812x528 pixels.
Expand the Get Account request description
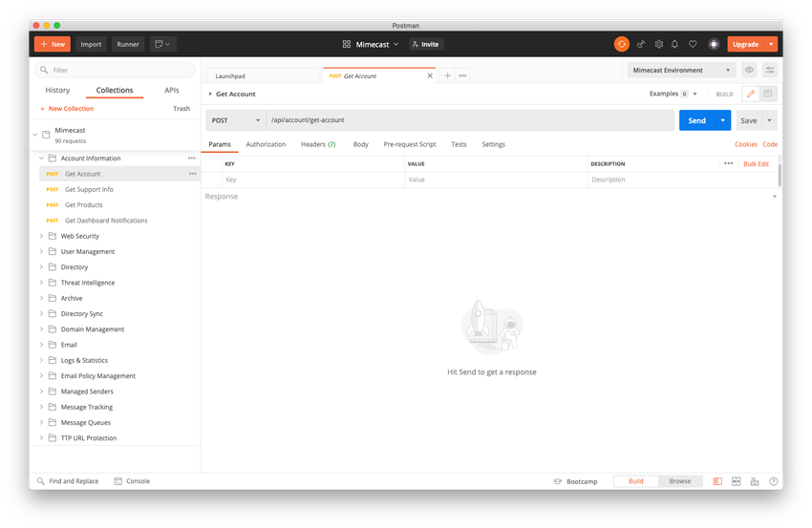click(210, 94)
